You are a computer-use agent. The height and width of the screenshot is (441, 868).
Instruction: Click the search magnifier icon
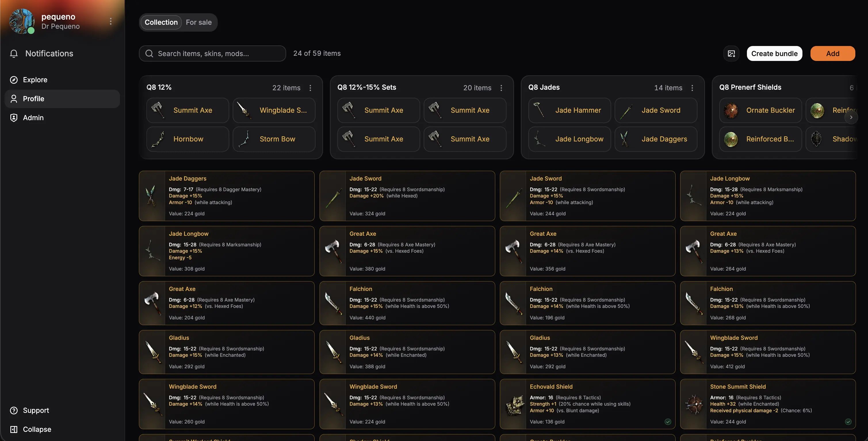149,53
